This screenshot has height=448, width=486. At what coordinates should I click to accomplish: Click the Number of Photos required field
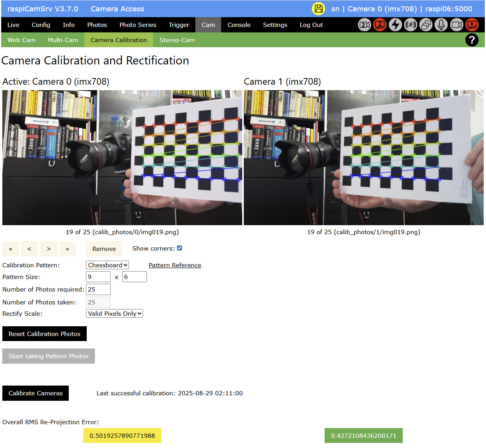tap(98, 290)
